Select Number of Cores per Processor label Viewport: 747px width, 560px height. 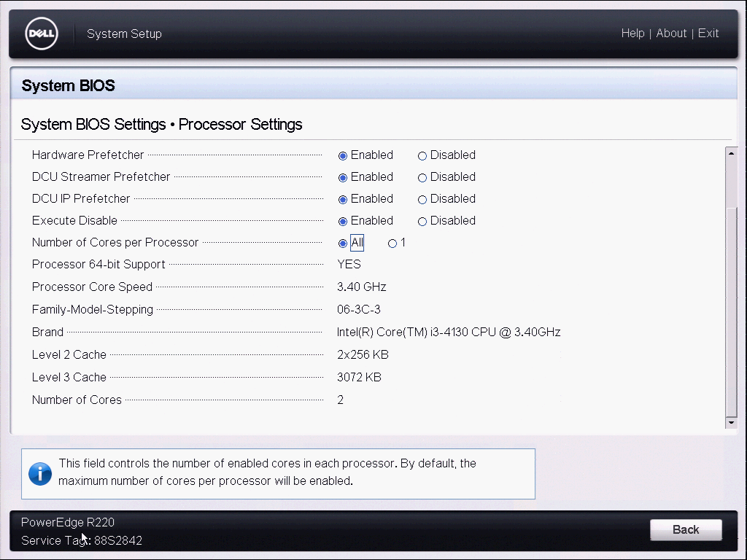(115, 242)
